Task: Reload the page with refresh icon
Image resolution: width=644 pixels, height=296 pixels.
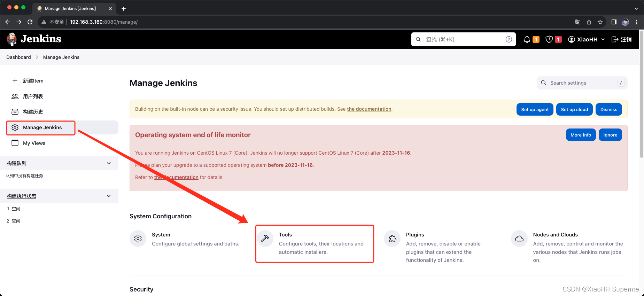Action: 30,22
